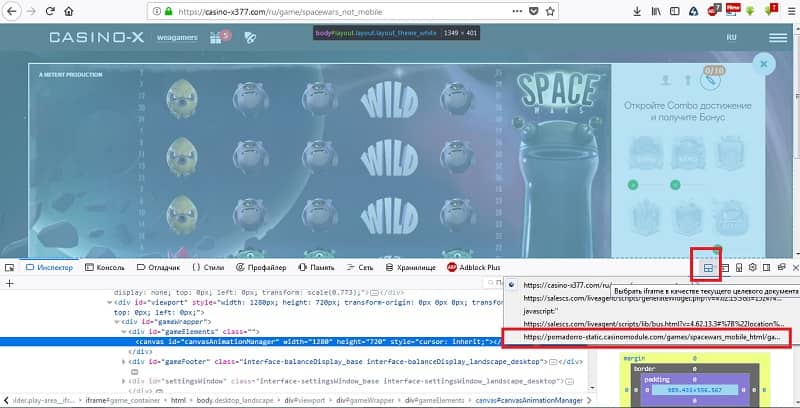Click the gift box bonus icon
800x408 pixels.
pyautogui.click(x=216, y=38)
